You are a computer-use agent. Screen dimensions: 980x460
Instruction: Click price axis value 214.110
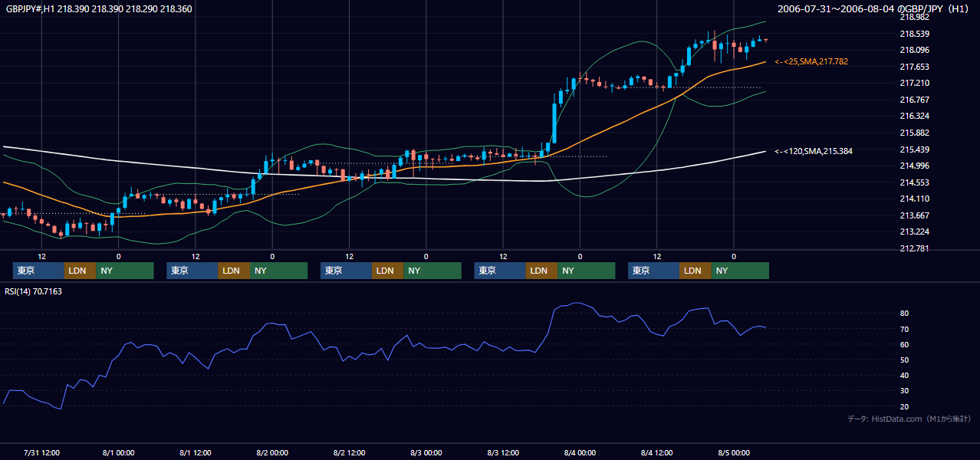913,199
